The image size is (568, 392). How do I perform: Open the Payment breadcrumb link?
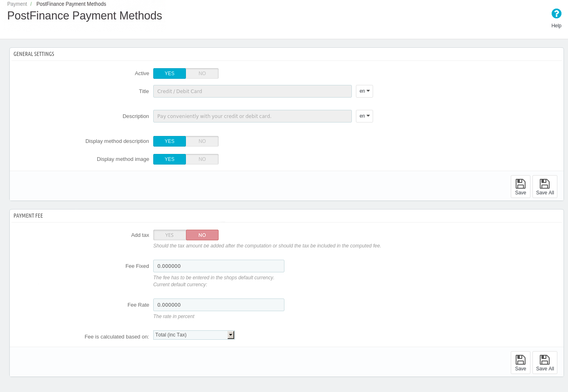pos(17,4)
